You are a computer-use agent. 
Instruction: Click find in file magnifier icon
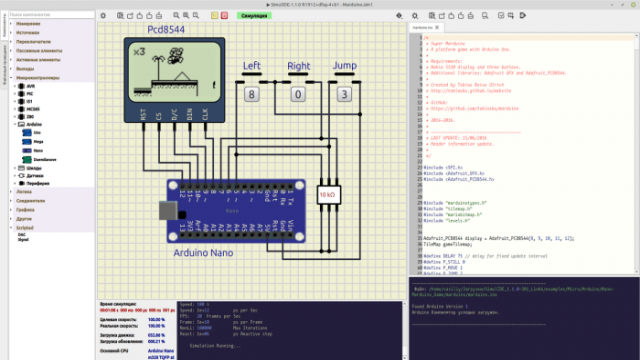(485, 16)
